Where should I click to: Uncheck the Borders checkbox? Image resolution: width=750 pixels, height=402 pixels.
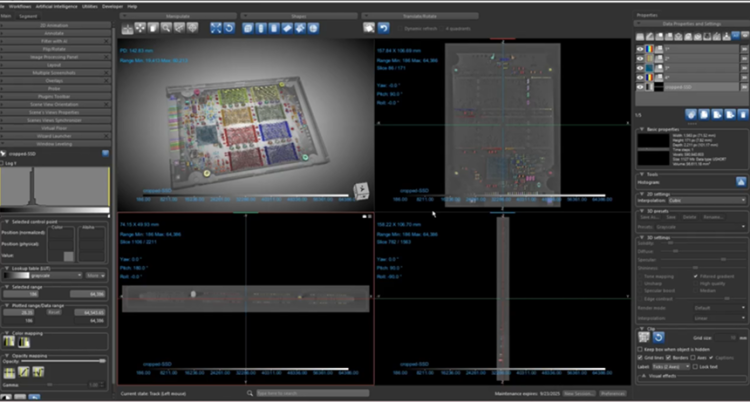pos(668,357)
